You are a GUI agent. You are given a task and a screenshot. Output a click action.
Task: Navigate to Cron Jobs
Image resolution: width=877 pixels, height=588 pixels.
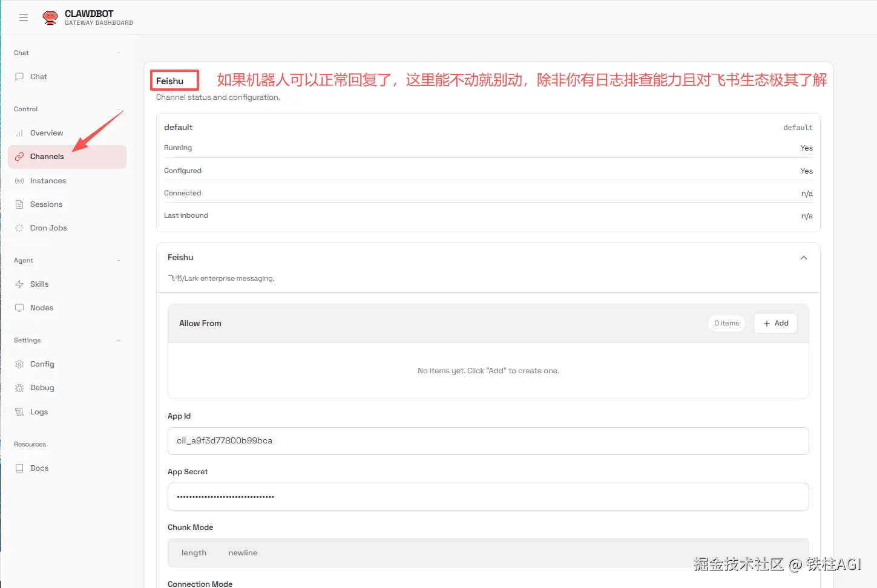(67, 228)
